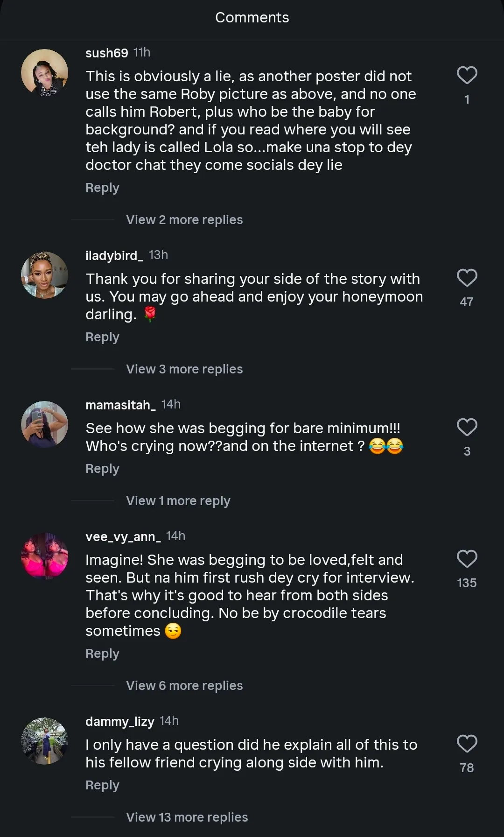504x837 pixels.
Task: Heart the comment from dammy_lizy
Action: point(467,744)
